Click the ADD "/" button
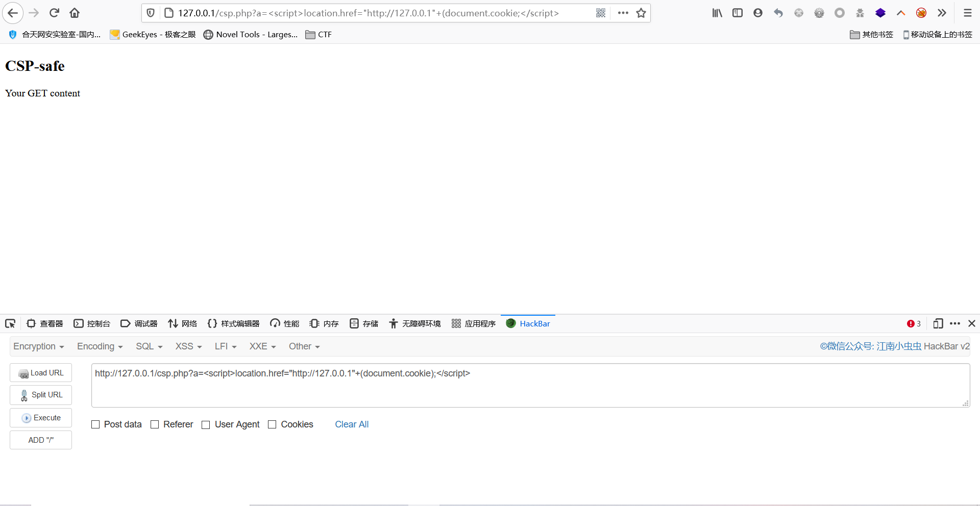 tap(41, 440)
